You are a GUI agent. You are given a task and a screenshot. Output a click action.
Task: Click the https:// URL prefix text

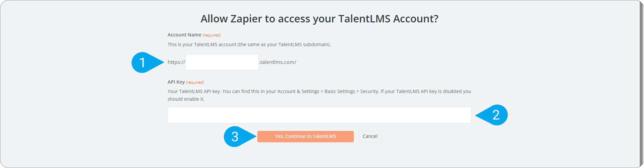[176, 62]
